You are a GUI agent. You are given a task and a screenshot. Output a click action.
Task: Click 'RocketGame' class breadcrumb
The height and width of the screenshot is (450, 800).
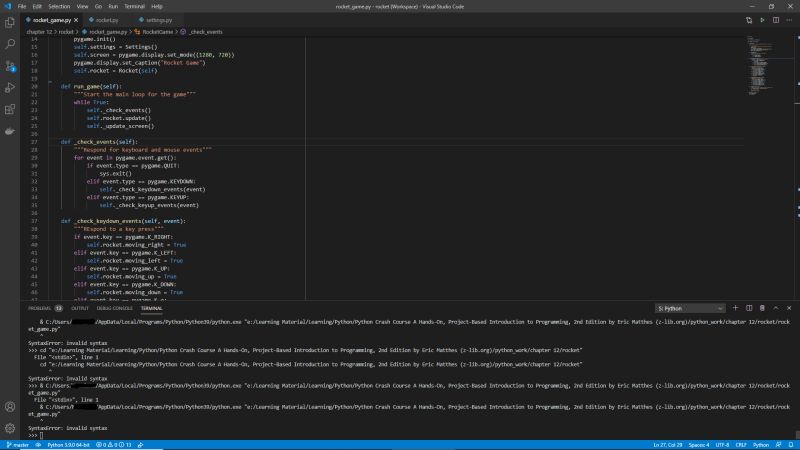tap(154, 32)
